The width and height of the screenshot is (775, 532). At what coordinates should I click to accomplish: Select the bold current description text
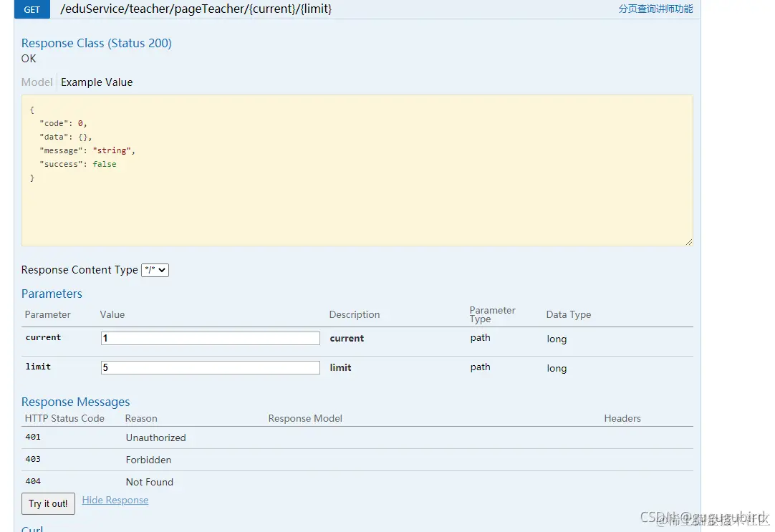tap(347, 339)
